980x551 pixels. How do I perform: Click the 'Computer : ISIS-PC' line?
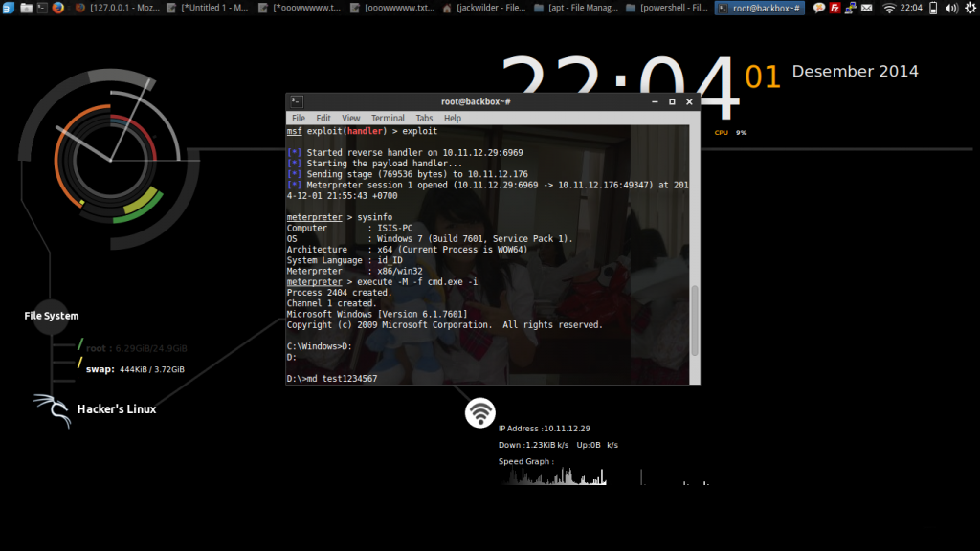(x=349, y=228)
